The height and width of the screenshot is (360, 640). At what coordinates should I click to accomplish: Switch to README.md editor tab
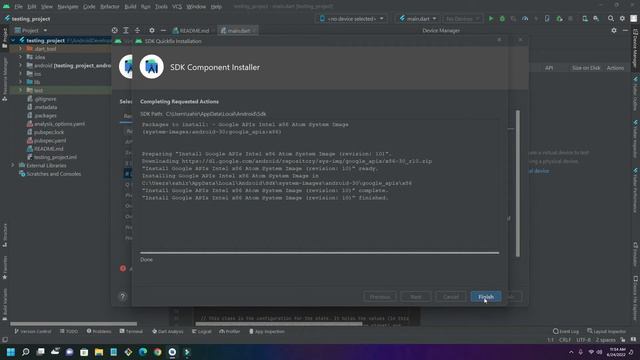[x=191, y=31]
